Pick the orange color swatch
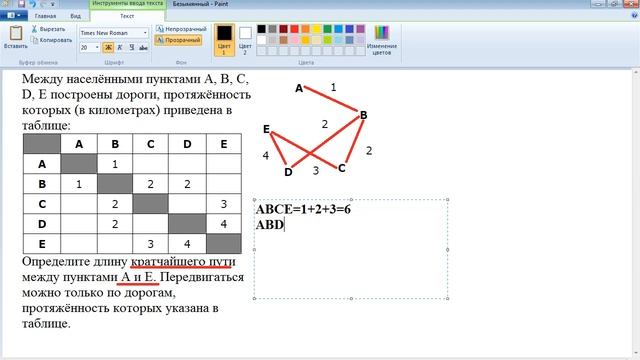The height and width of the screenshot is (360, 640). tap(306, 29)
